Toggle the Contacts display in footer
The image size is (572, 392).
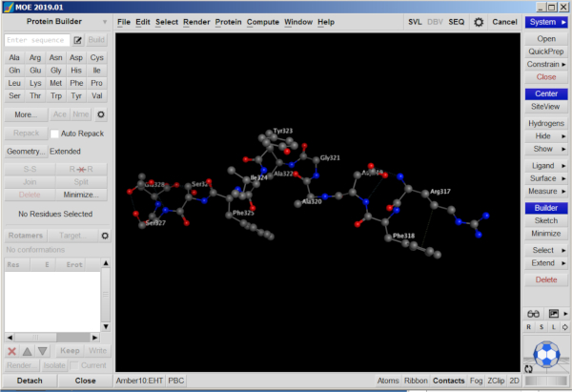click(448, 381)
